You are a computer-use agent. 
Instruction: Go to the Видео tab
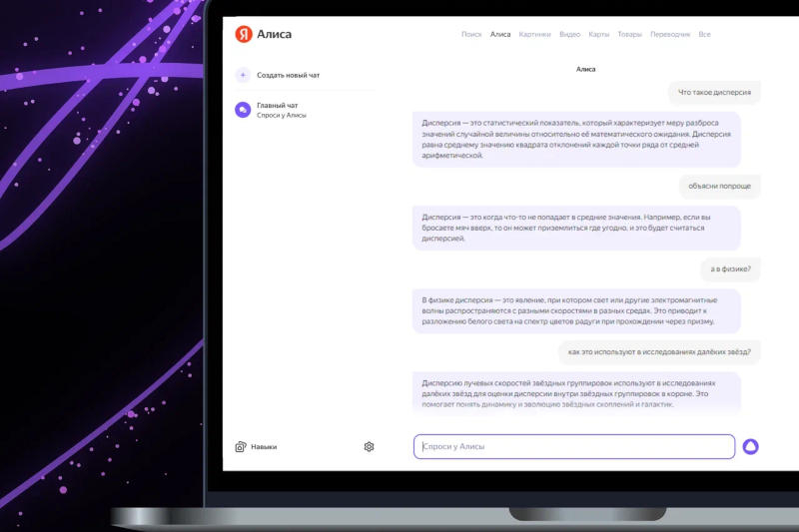point(569,35)
